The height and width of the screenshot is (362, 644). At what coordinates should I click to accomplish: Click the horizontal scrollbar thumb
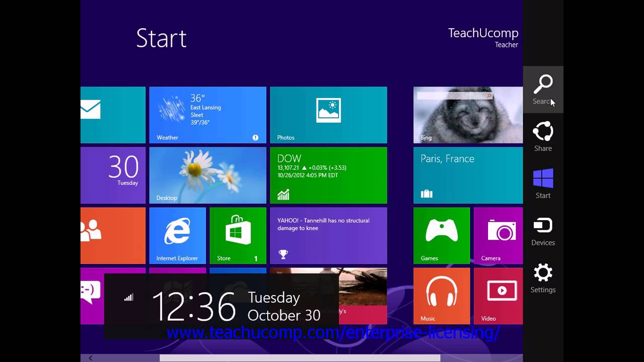pos(300,358)
